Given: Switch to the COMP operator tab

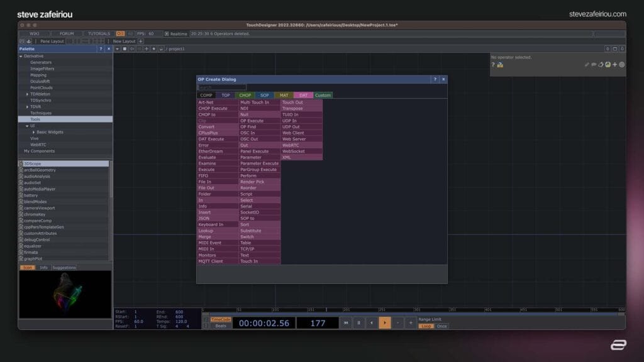Looking at the screenshot, I should pos(206,96).
